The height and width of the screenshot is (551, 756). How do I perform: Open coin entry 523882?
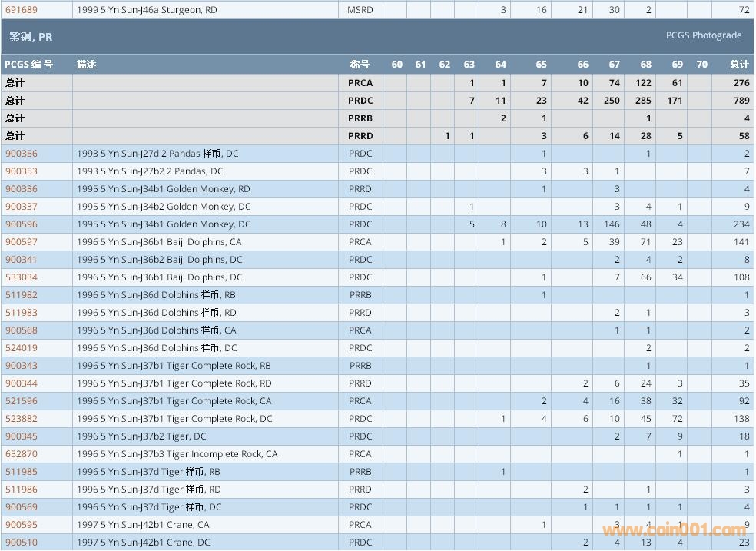pos(21,419)
